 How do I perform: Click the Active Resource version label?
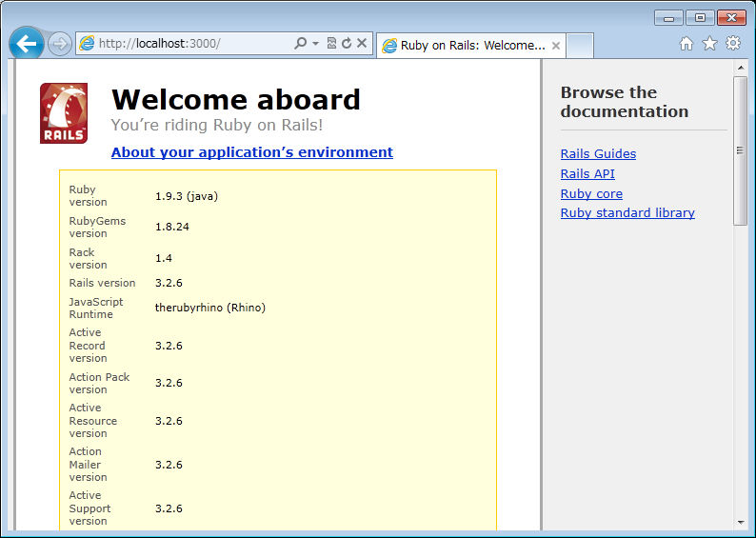click(93, 420)
